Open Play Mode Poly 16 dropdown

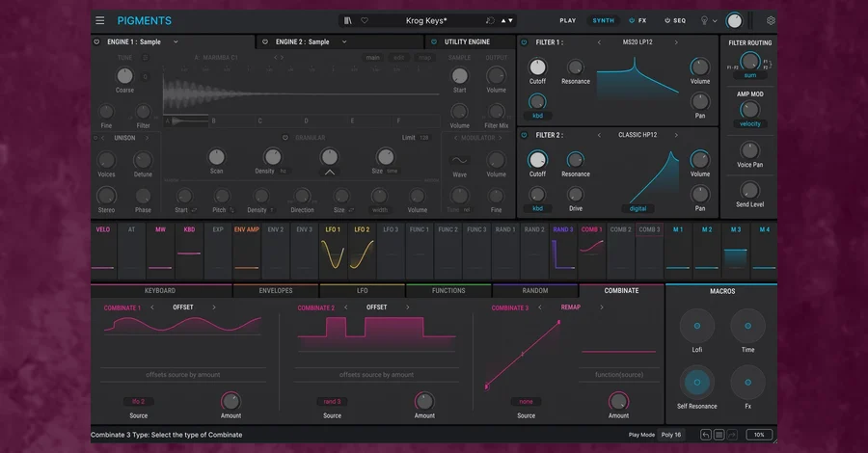[x=671, y=435]
